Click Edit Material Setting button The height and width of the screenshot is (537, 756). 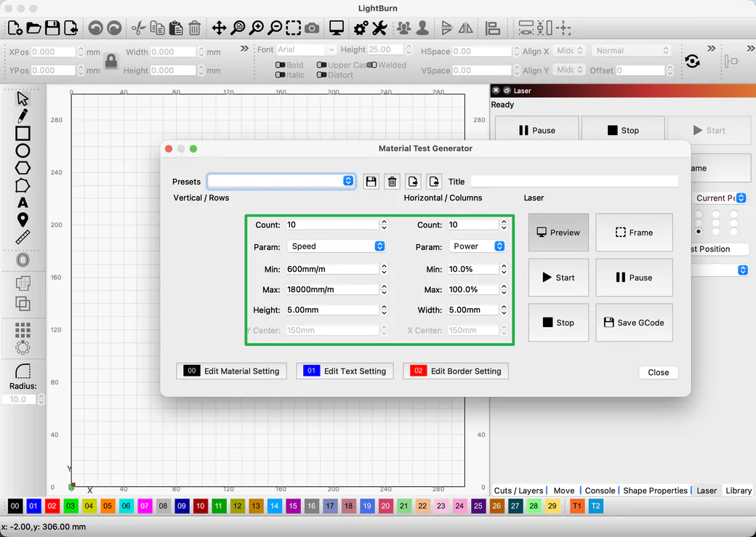pyautogui.click(x=231, y=371)
